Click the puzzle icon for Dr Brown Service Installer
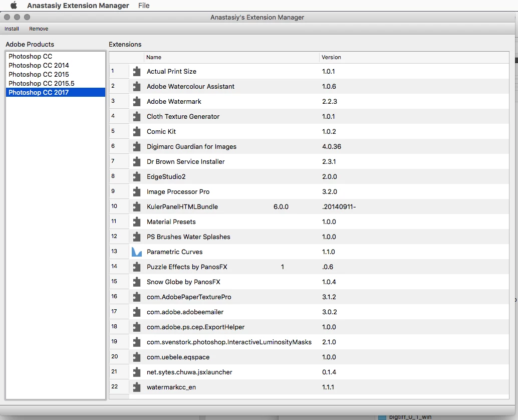The height and width of the screenshot is (420, 518). [x=137, y=161]
